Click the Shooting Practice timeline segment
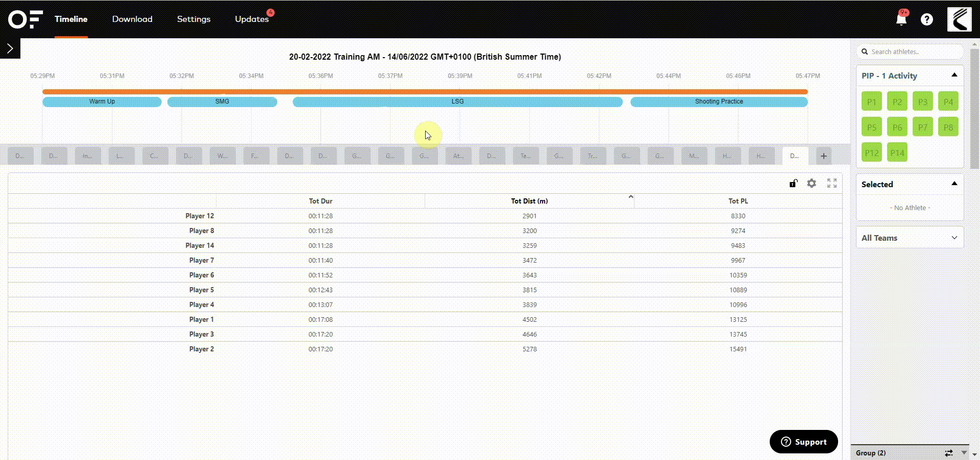This screenshot has height=460, width=980. coord(719,101)
